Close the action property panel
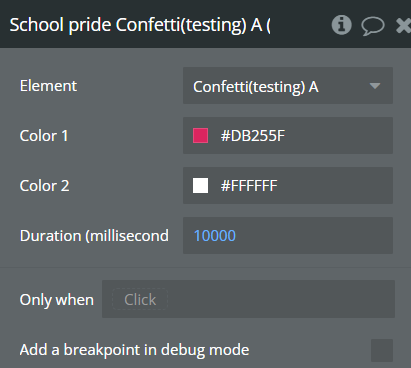 pos(403,26)
